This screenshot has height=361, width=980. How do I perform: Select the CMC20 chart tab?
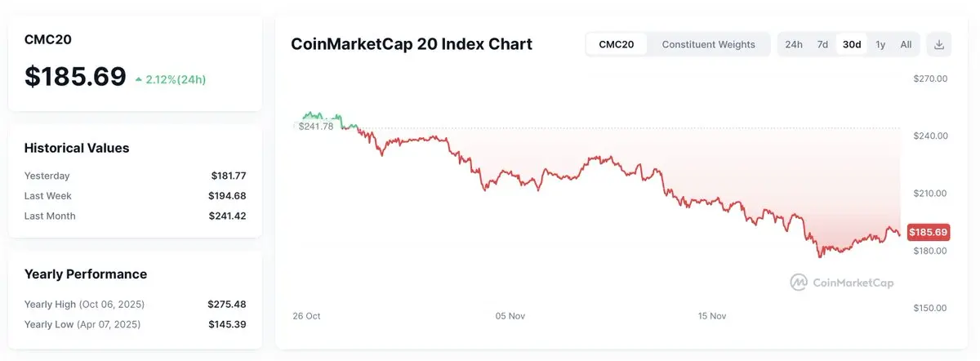(x=617, y=44)
